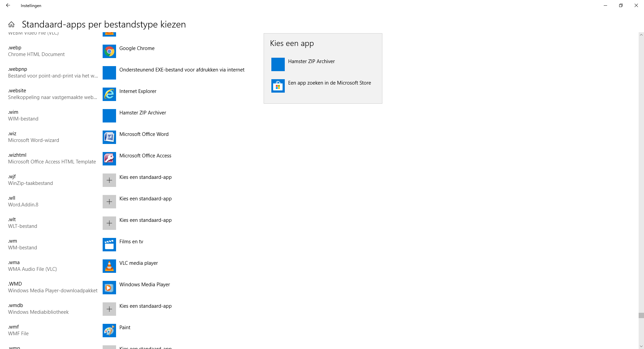Click the Windows Media Player icon for .WMD
Screen dimensions: 644x349
pyautogui.click(x=109, y=288)
